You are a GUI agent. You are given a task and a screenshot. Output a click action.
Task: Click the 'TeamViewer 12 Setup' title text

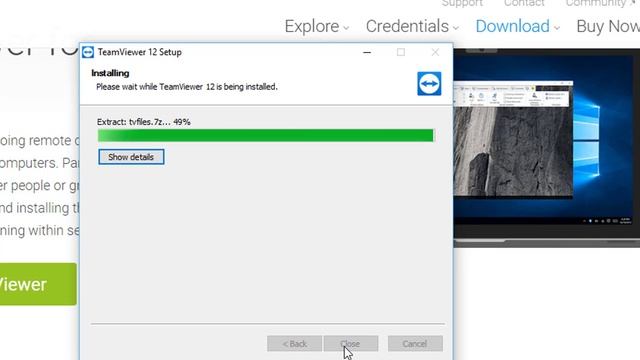point(140,52)
